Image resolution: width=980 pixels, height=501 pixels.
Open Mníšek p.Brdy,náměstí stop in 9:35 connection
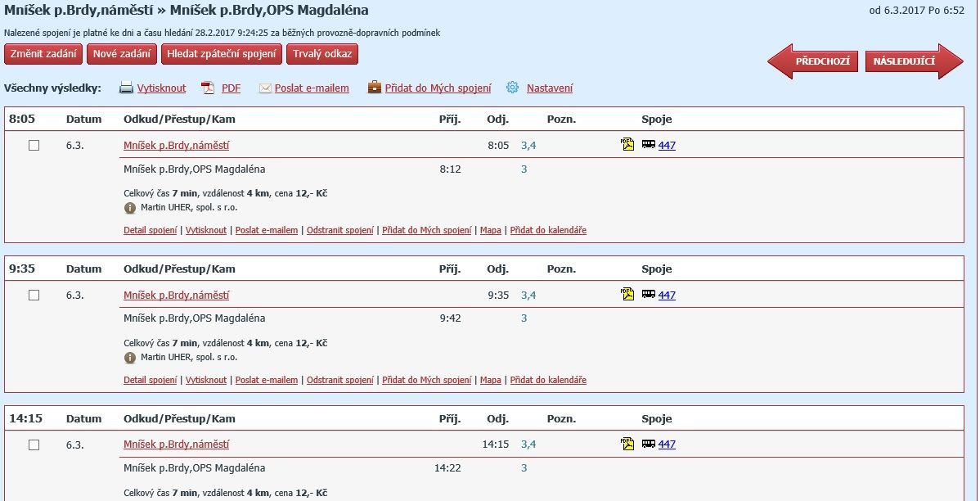click(176, 295)
